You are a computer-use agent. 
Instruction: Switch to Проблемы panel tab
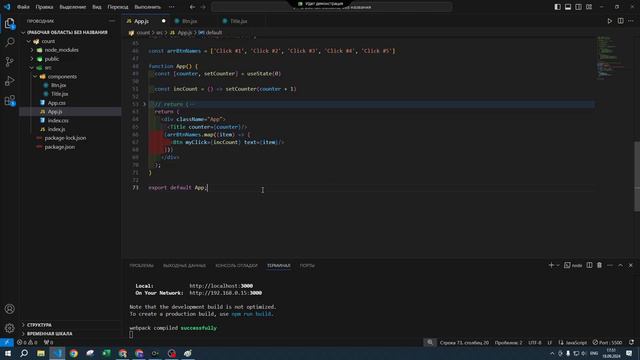[142, 265]
